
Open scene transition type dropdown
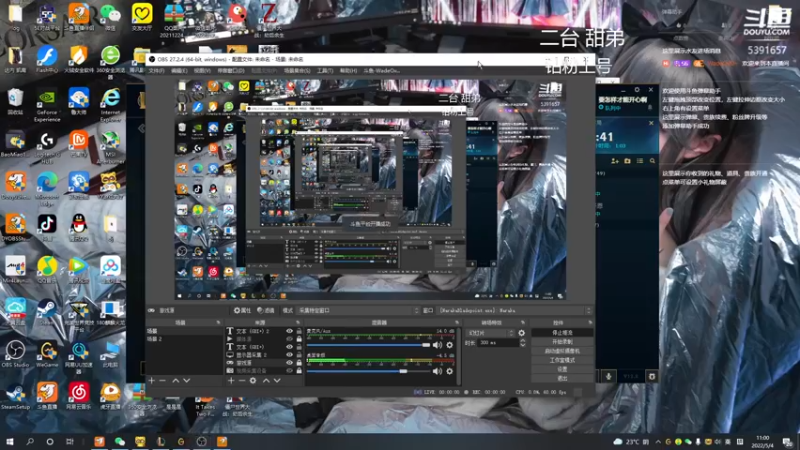490,333
